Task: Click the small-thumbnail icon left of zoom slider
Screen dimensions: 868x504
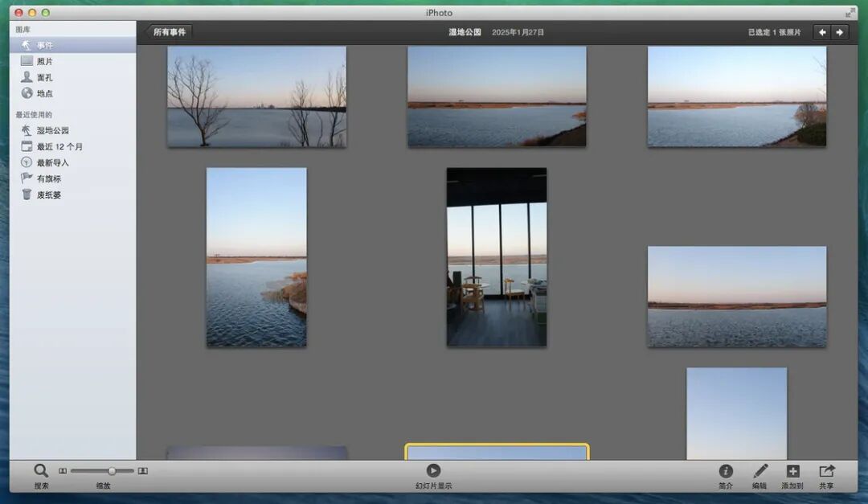Action: point(63,471)
